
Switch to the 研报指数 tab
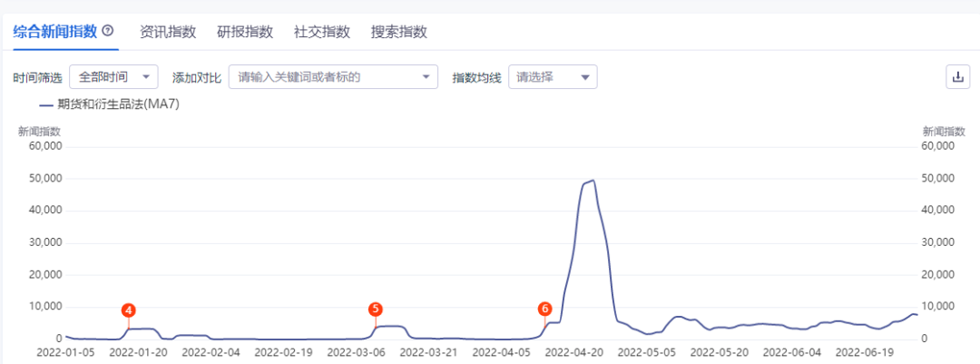(x=245, y=32)
